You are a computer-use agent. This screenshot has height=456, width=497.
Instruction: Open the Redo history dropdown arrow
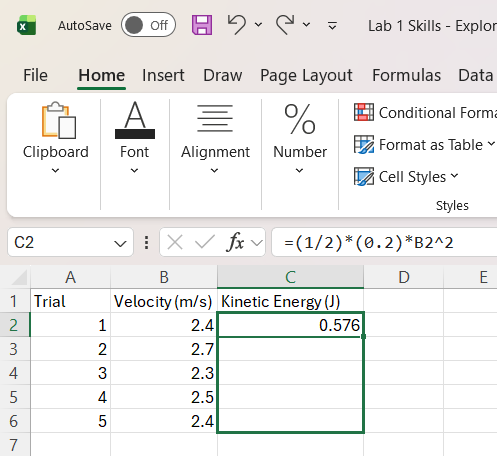[307, 25]
